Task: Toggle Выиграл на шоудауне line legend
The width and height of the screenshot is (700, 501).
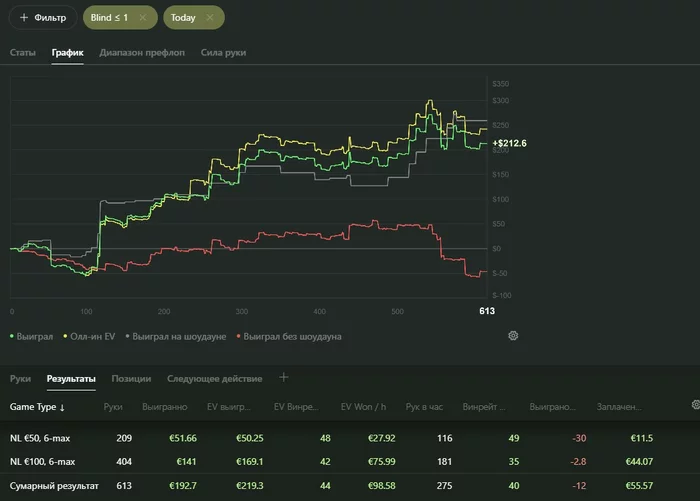Action: click(178, 337)
